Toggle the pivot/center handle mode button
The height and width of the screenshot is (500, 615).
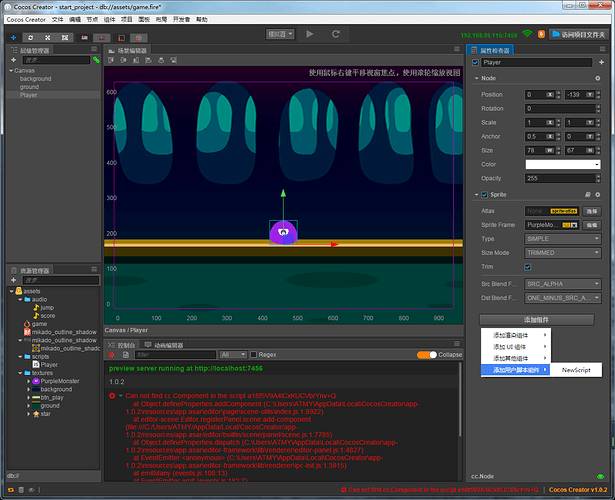click(x=84, y=38)
